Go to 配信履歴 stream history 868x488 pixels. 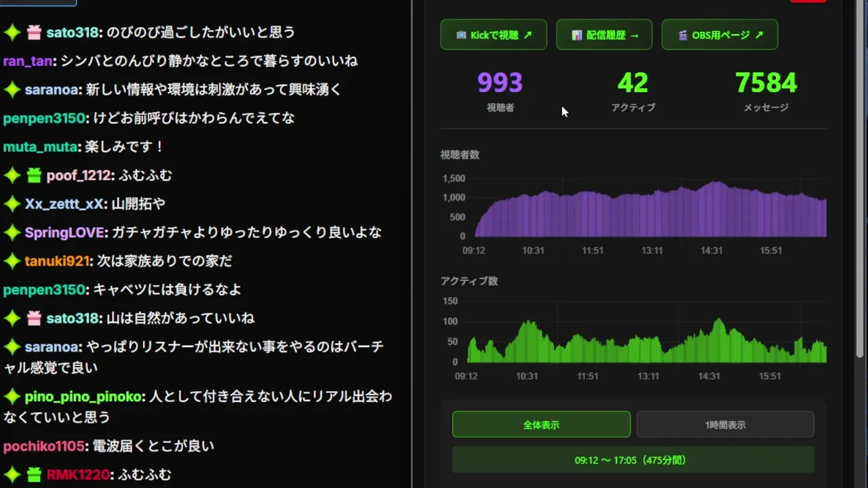pos(604,35)
